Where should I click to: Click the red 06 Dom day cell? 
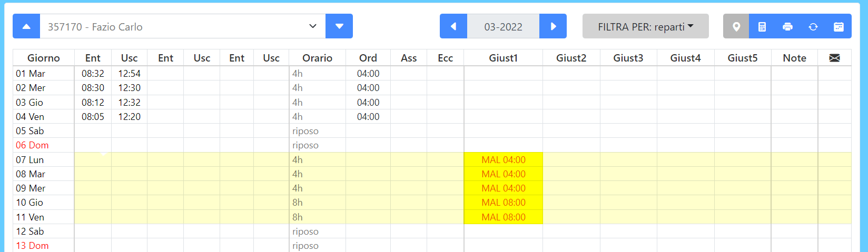[44, 145]
